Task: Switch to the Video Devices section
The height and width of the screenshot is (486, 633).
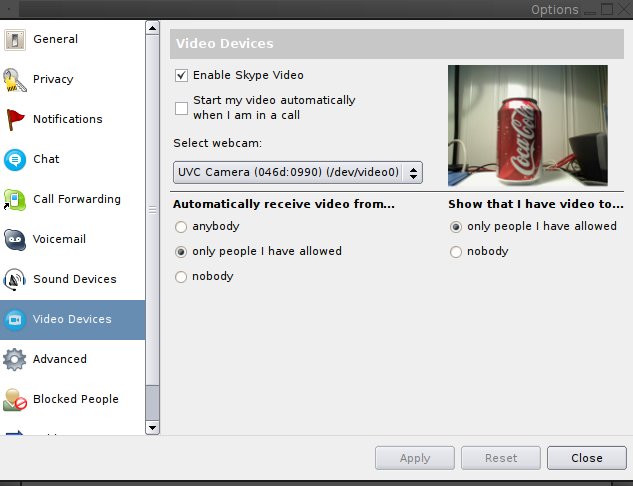Action: (73, 319)
